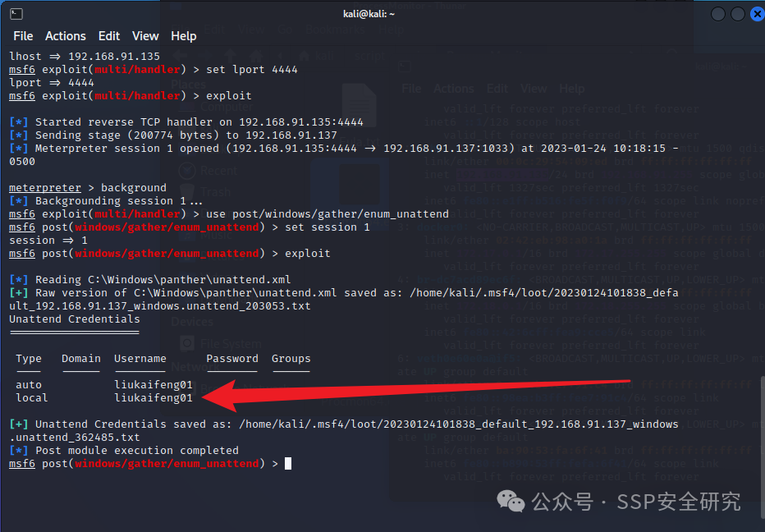Click the 'auto' type cell

tap(29, 385)
